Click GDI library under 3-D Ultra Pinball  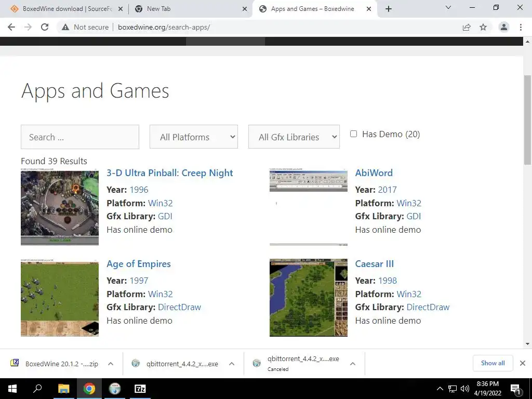[165, 217]
